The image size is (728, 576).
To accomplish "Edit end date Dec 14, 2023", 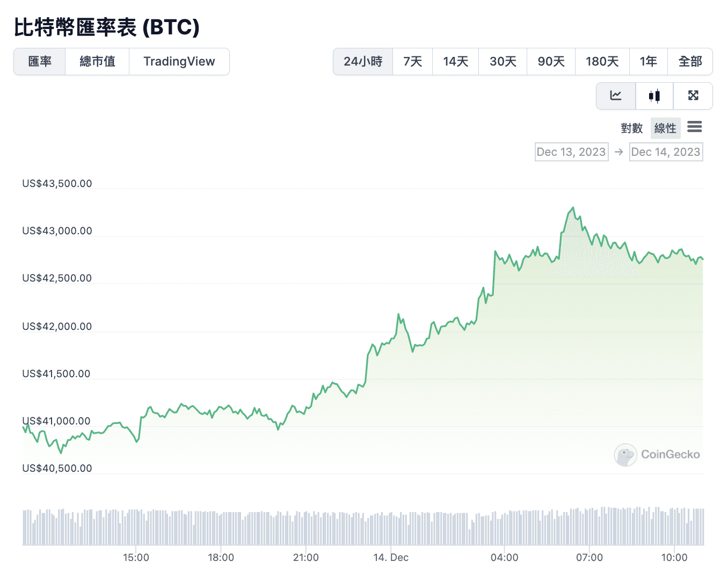I will click(x=666, y=152).
